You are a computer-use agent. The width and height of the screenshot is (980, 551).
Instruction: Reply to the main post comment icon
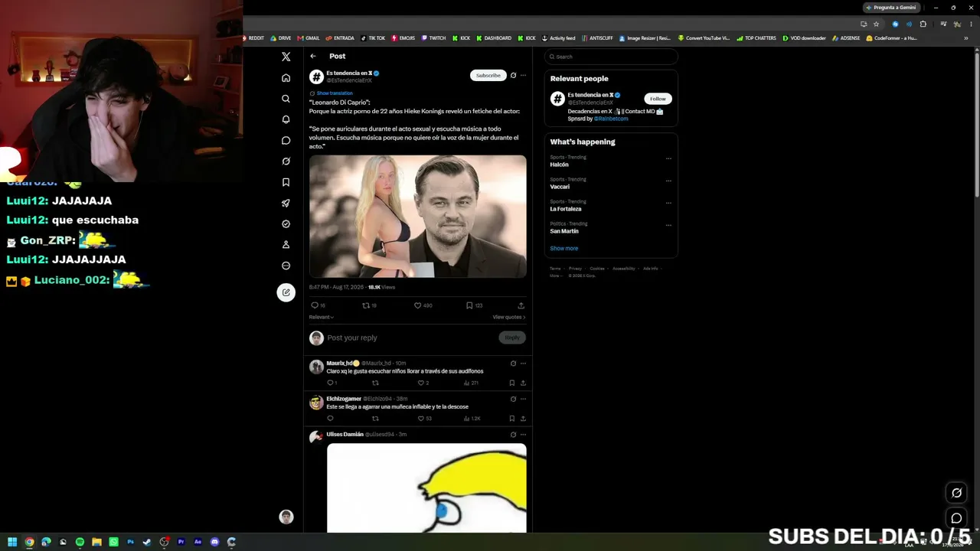[x=314, y=305]
